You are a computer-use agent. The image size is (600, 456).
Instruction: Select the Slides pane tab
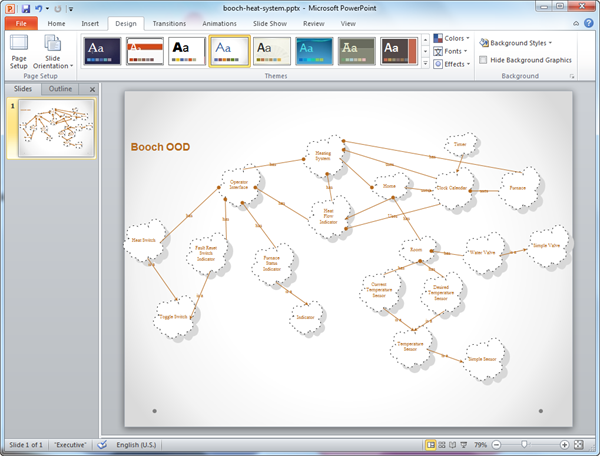(x=23, y=89)
